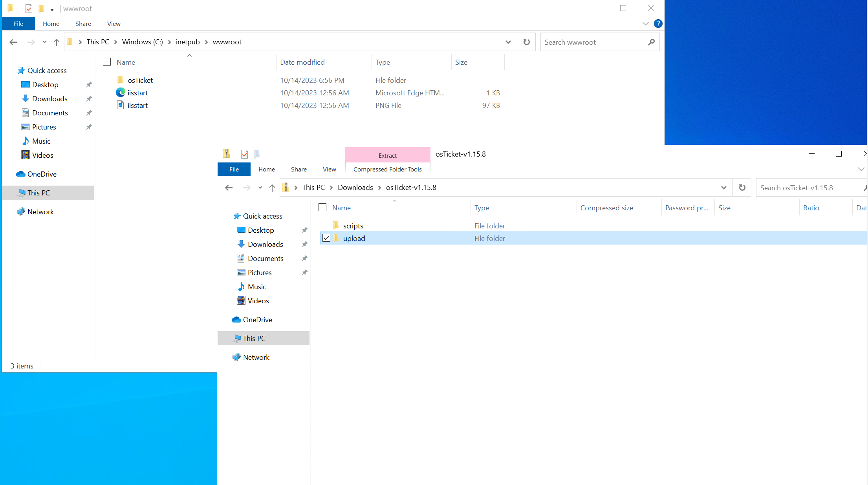Navigate back in the wwwroot window
Screen dimensions: 868x485
[x=13, y=42]
